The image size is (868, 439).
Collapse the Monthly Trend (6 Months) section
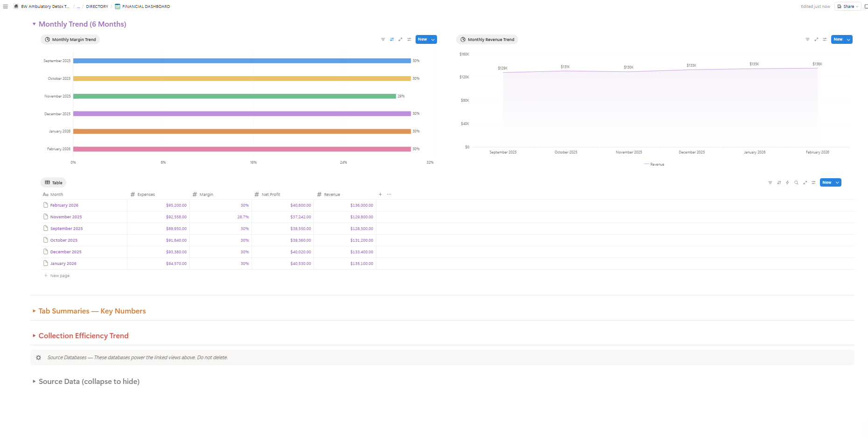click(x=34, y=24)
